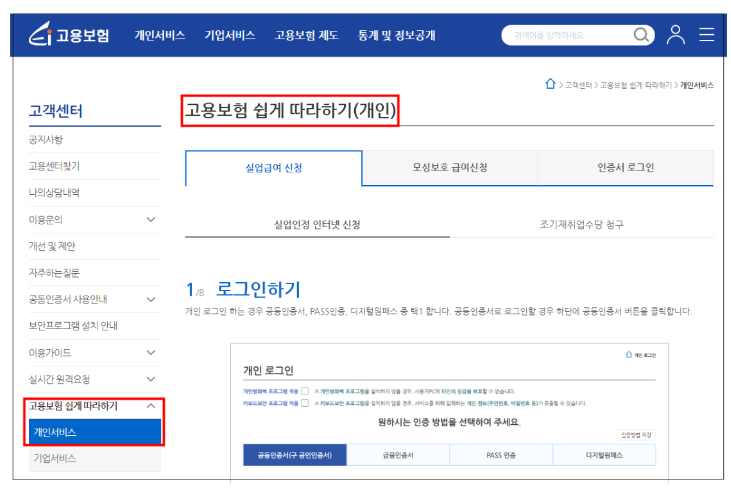Click the 이용가이드 sidebar label
731x492 pixels.
[x=50, y=353]
